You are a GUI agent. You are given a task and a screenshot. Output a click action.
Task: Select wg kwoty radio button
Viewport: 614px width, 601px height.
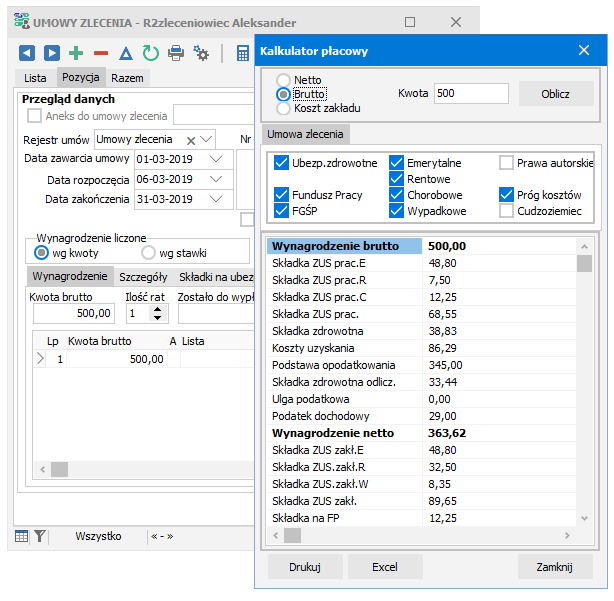click(x=41, y=253)
